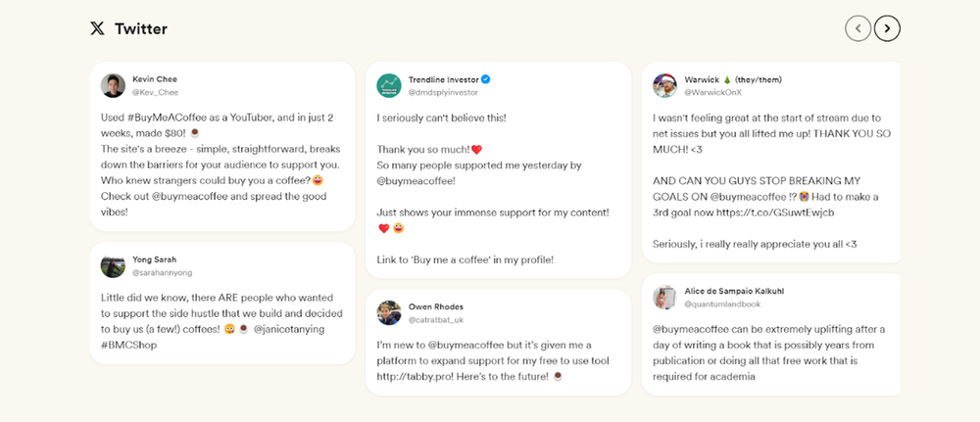Viewport: 980px width, 422px height.
Task: Click Owen Rhodes' avatar image
Action: click(x=389, y=312)
